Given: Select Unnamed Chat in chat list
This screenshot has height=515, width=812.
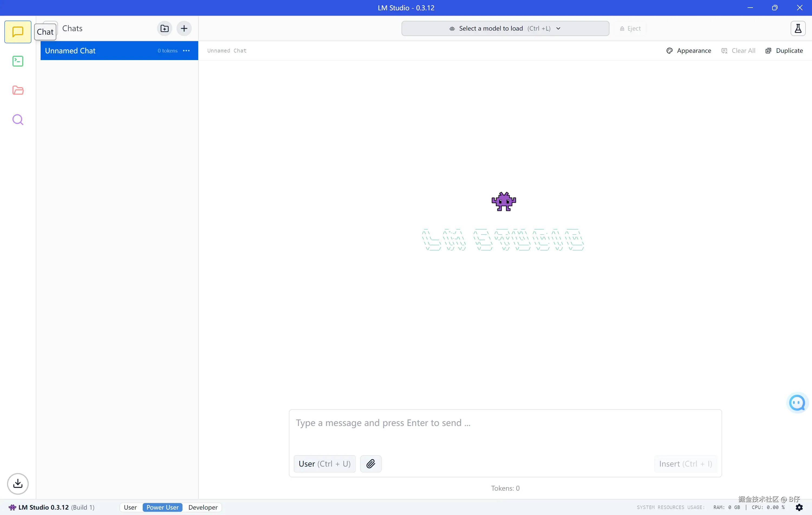Looking at the screenshot, I should [98, 51].
